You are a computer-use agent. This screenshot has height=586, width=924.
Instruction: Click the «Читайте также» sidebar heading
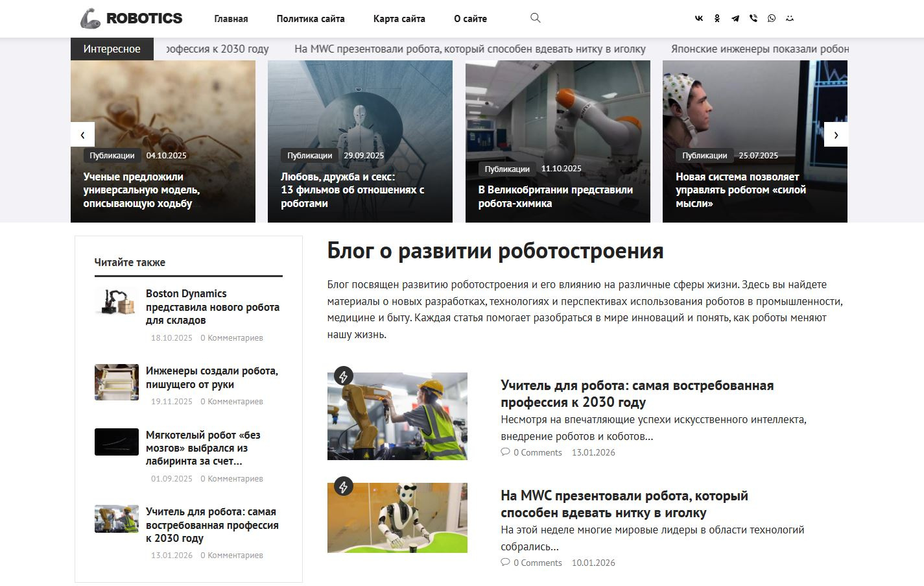pyautogui.click(x=130, y=262)
